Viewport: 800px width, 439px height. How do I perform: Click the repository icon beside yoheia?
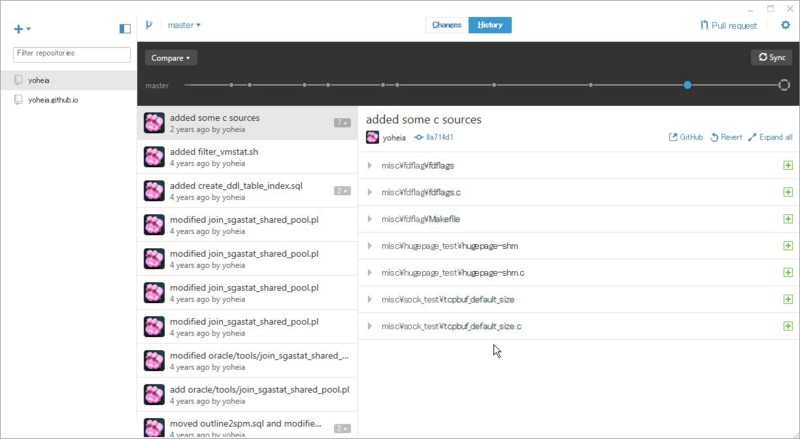[18, 80]
